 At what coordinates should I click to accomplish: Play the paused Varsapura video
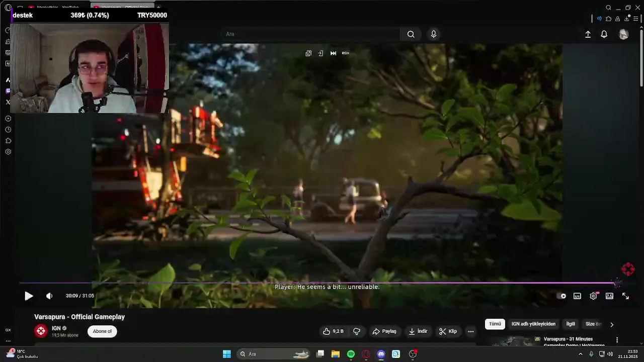tap(29, 296)
